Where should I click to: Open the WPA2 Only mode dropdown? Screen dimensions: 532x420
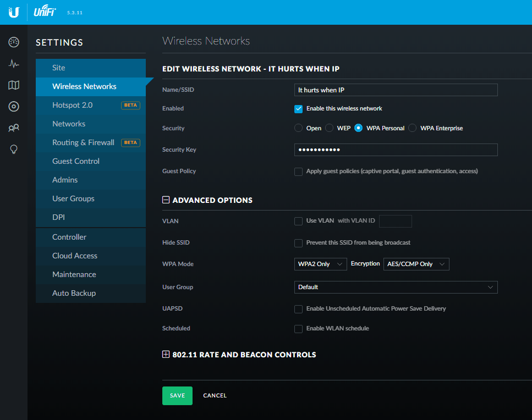tap(321, 264)
